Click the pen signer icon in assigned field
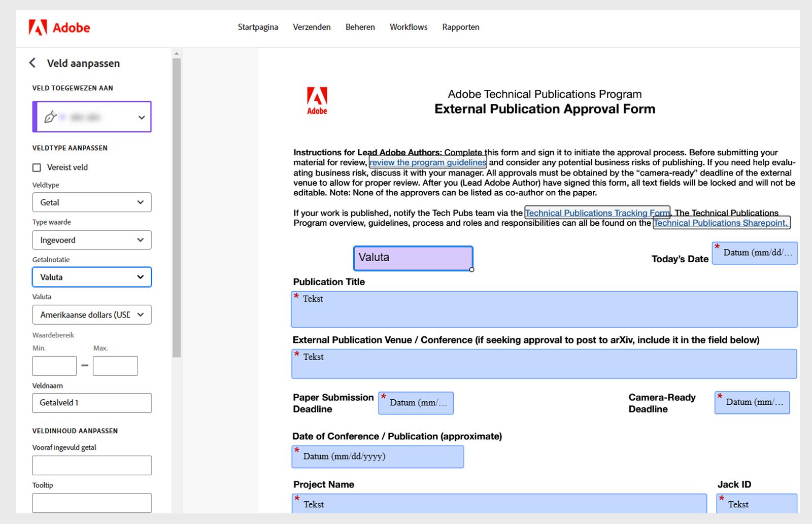This screenshot has width=812, height=524. point(50,117)
